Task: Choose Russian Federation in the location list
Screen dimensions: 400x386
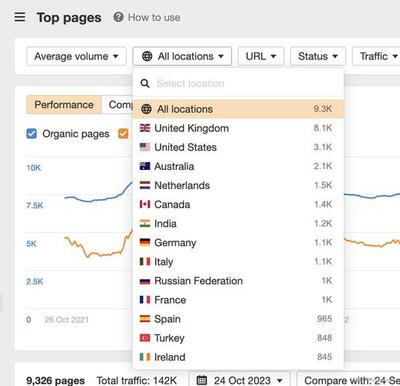Action: (238, 281)
